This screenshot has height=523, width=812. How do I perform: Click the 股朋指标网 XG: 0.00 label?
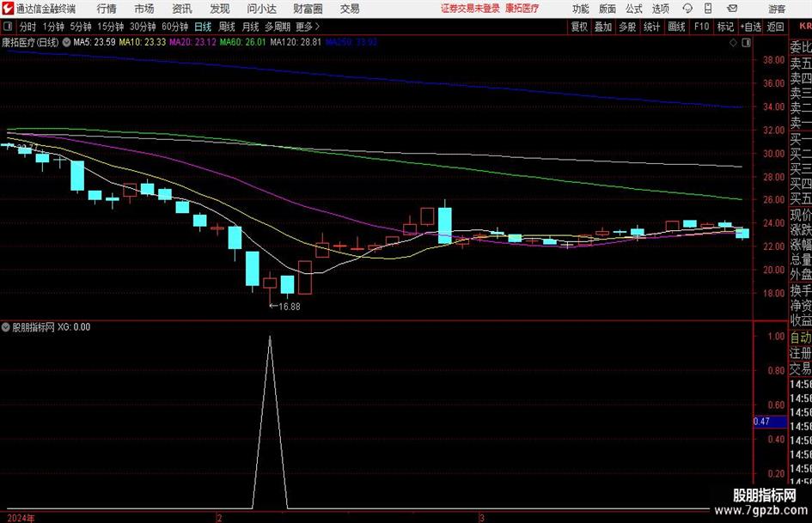coord(52,327)
